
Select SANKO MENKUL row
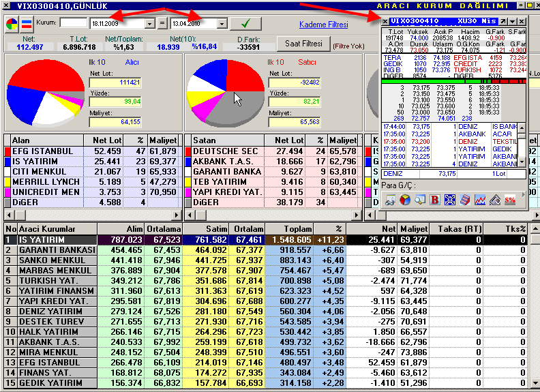[265, 260]
